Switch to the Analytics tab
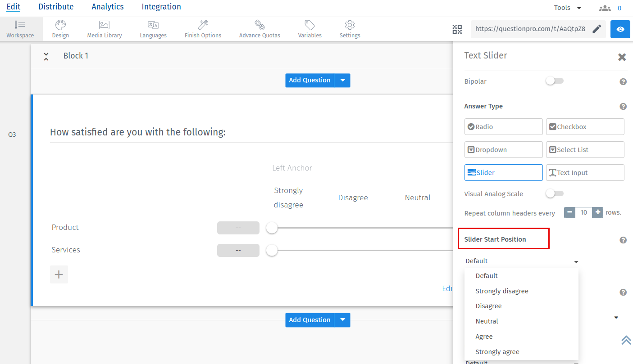The width and height of the screenshot is (633, 364). pyautogui.click(x=107, y=7)
